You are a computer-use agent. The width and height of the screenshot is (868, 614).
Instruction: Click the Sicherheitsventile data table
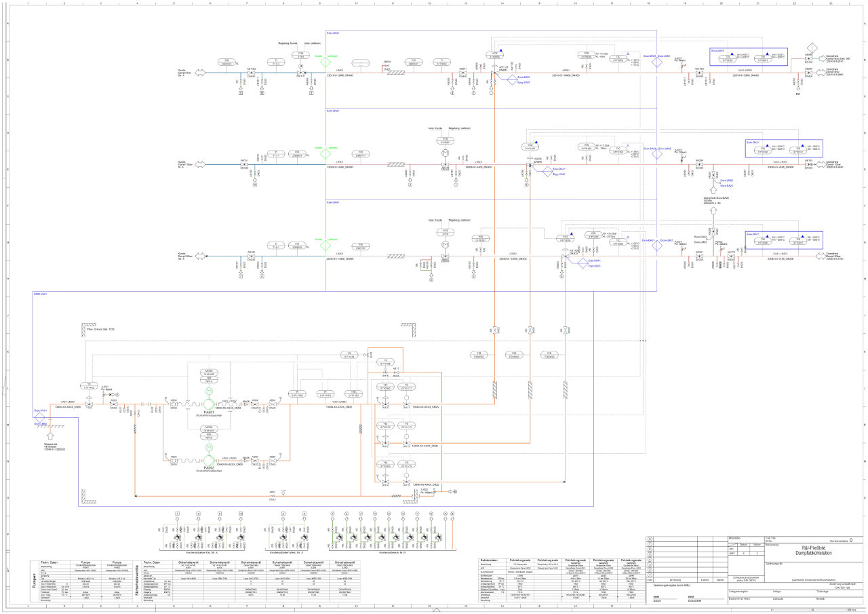[x=251, y=581]
